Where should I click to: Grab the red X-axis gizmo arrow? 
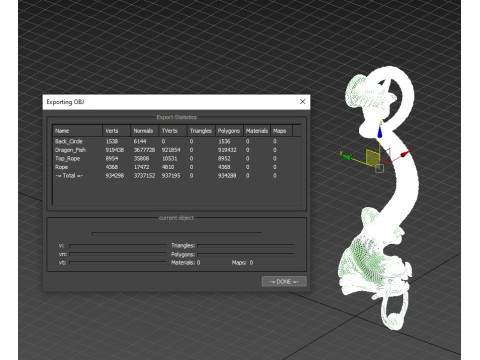[x=406, y=153]
